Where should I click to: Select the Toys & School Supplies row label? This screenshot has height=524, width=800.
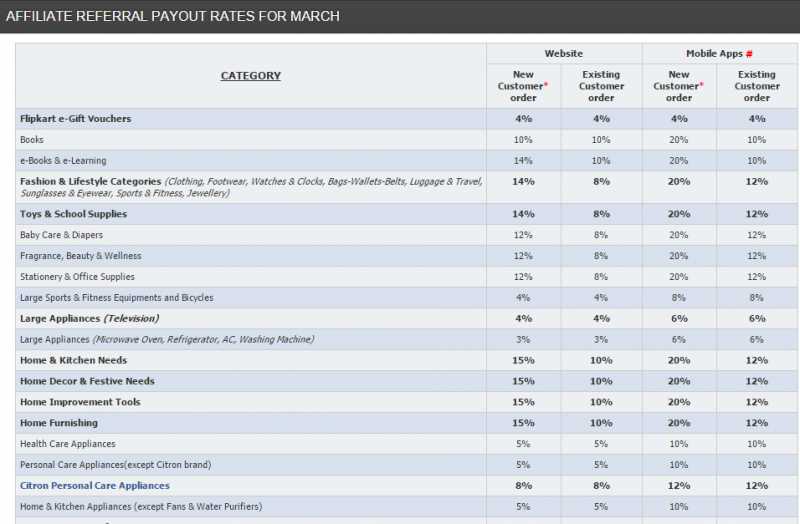(x=73, y=214)
